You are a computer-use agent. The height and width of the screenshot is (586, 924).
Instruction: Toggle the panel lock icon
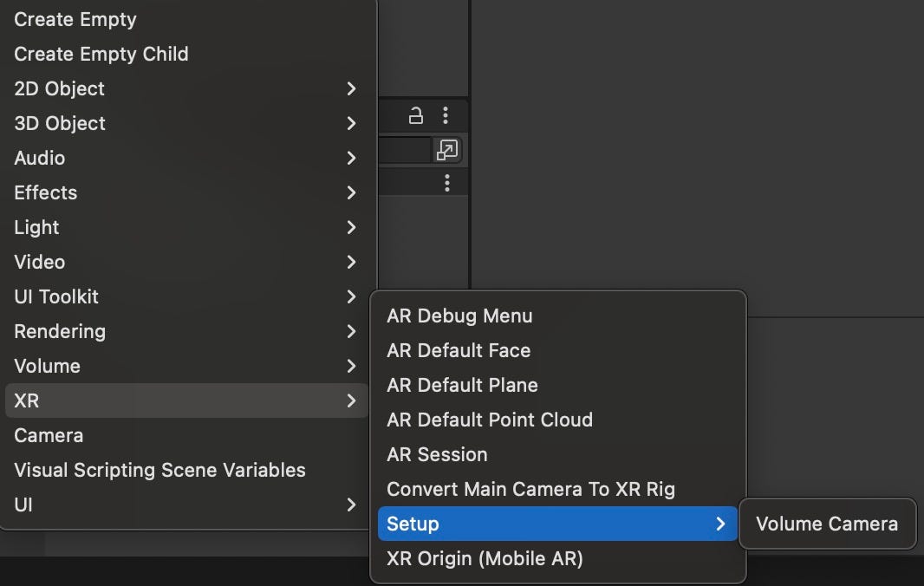pyautogui.click(x=416, y=114)
